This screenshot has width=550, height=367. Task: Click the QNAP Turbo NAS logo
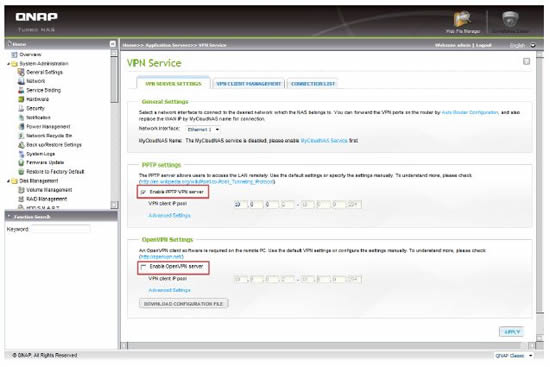tap(36, 22)
